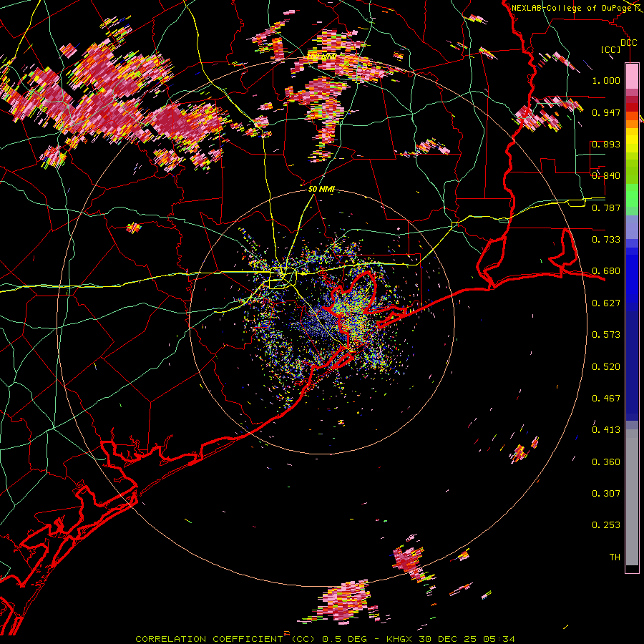Screen dimensions: 644x644
Task: Click the 50 NMI range ring label
Action: (321, 189)
